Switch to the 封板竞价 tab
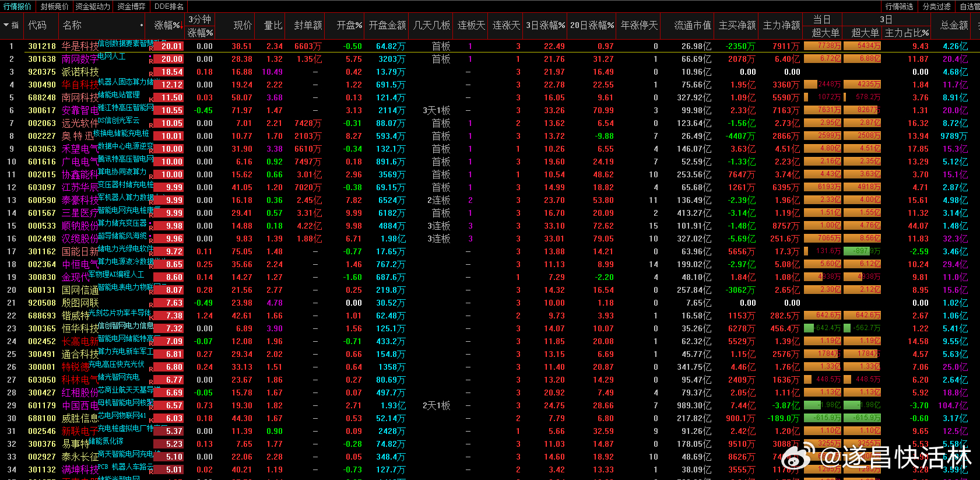Image resolution: width=980 pixels, height=480 pixels. pyautogui.click(x=54, y=6)
